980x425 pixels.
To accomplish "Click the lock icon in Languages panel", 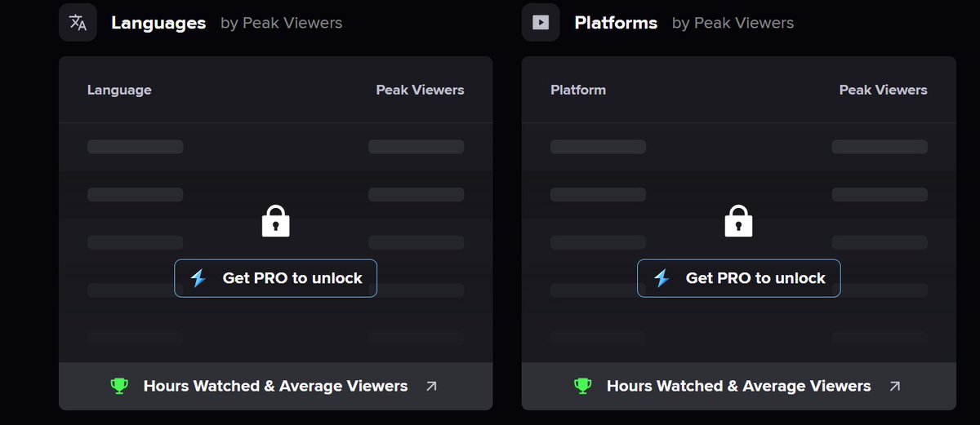I will 275,221.
